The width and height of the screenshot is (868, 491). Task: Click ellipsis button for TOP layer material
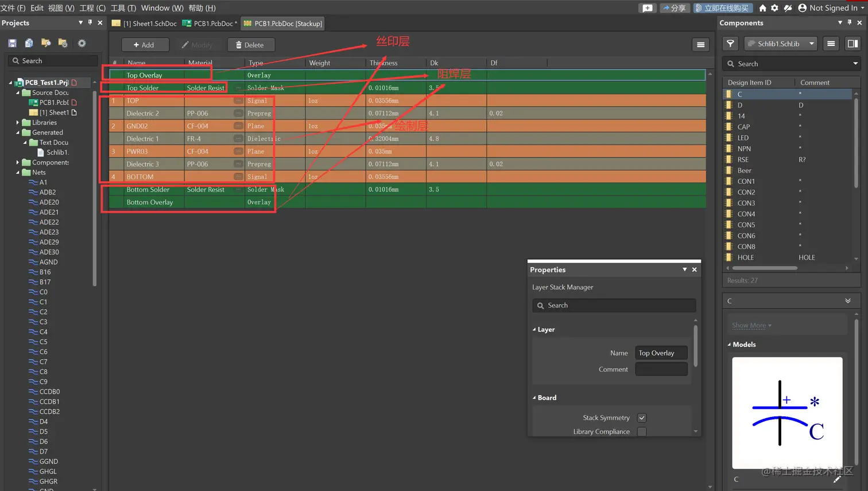pyautogui.click(x=238, y=100)
